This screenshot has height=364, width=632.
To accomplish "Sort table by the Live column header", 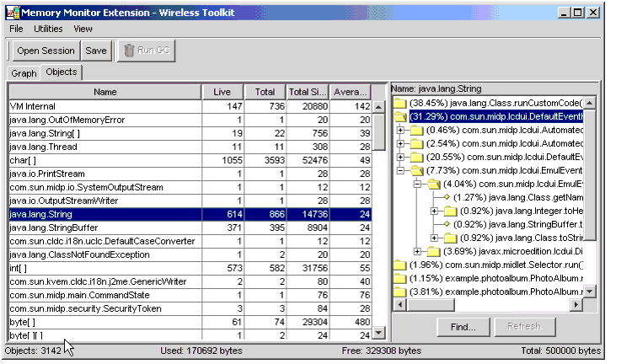I will coord(222,92).
